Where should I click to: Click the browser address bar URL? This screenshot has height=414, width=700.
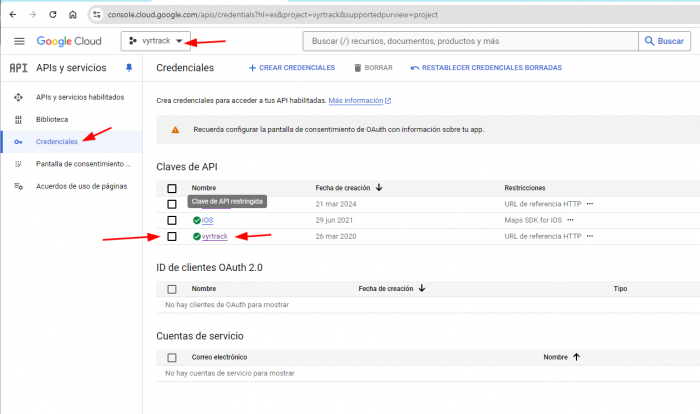pyautogui.click(x=272, y=15)
